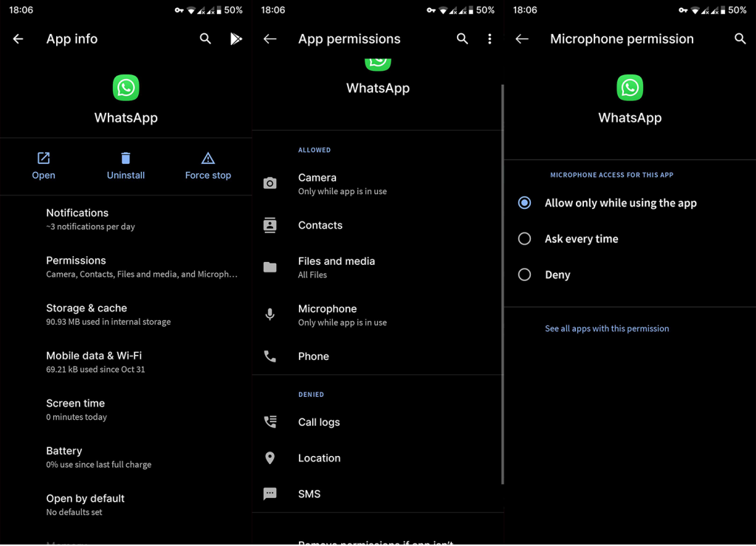Tap the Call logs icon

pyautogui.click(x=270, y=421)
